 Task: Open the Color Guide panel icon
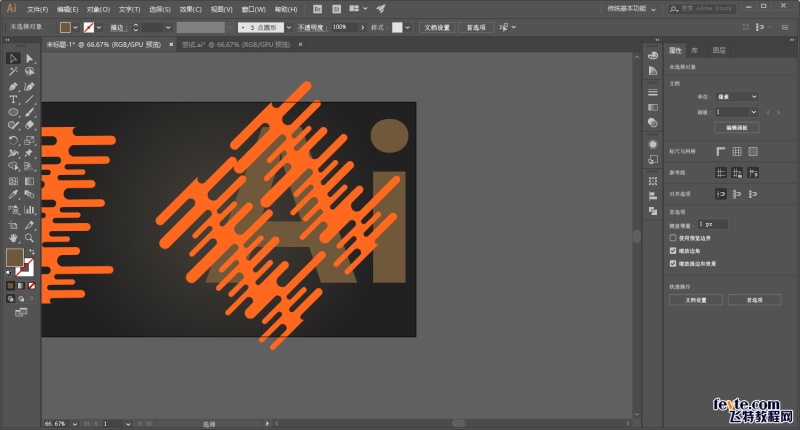coord(653,71)
